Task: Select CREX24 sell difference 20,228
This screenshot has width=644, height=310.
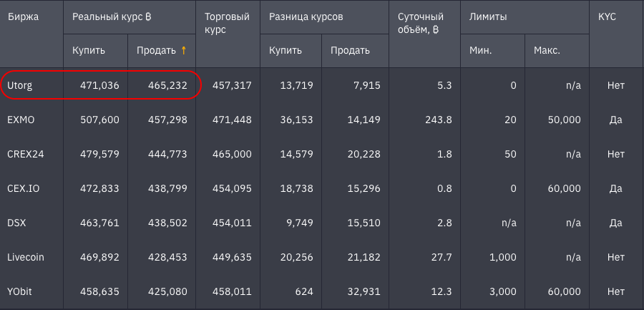Action: coord(364,154)
